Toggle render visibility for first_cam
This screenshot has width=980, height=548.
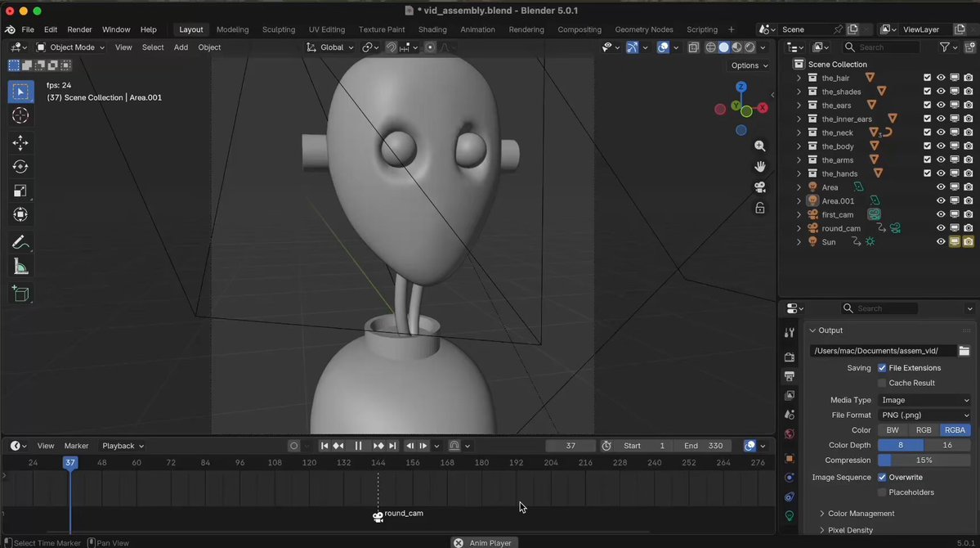coord(968,214)
